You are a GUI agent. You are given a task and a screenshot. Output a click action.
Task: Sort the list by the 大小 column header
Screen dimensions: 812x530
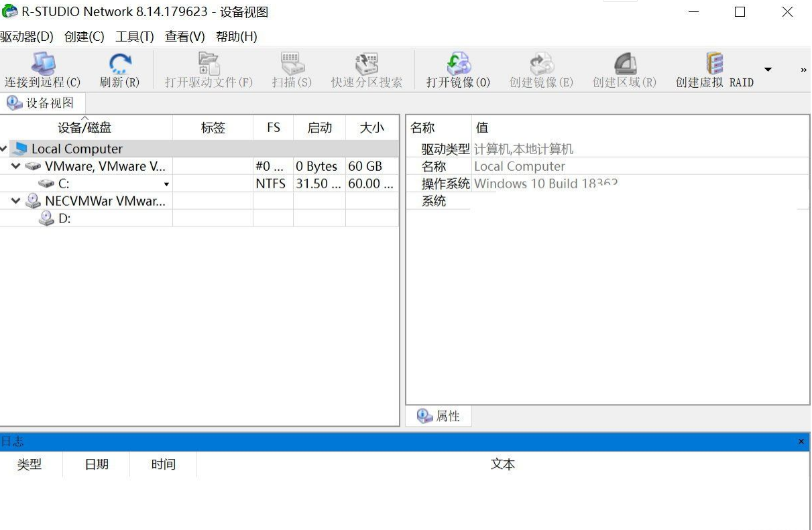(371, 127)
